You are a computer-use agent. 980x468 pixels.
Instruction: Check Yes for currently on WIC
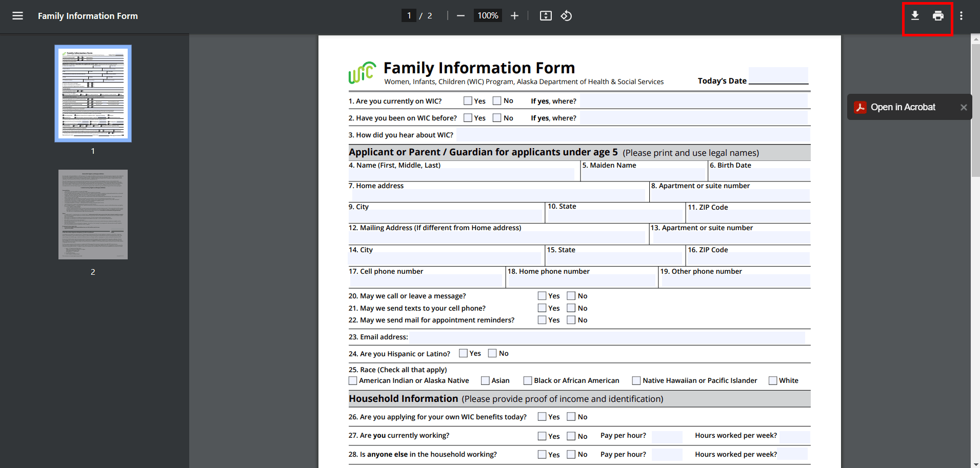(468, 101)
